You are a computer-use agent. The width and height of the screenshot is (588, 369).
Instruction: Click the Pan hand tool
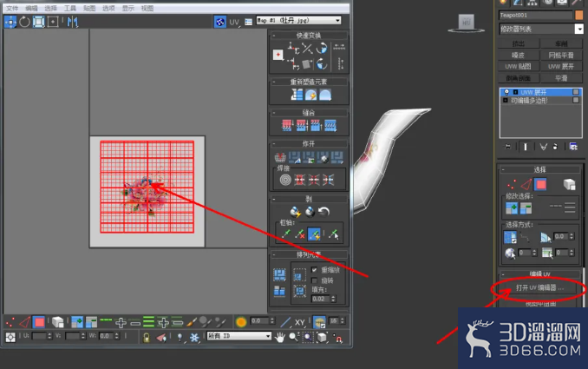pyautogui.click(x=280, y=337)
